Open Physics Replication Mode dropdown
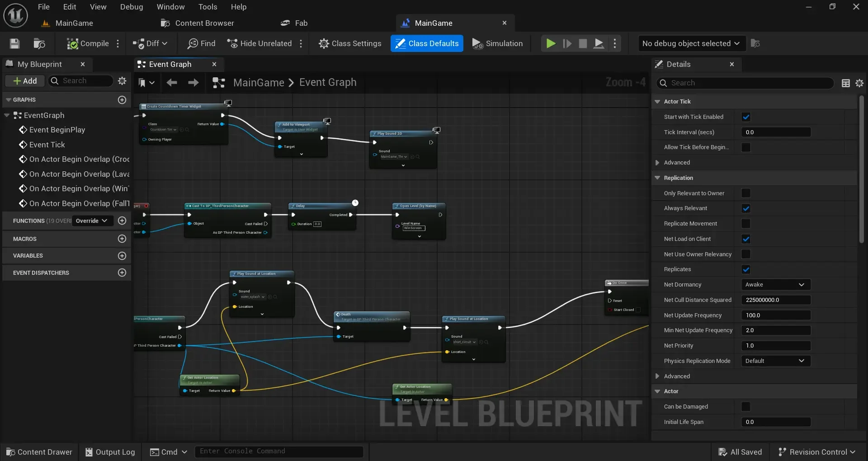Screen dimensions: 868x461 [776, 361]
